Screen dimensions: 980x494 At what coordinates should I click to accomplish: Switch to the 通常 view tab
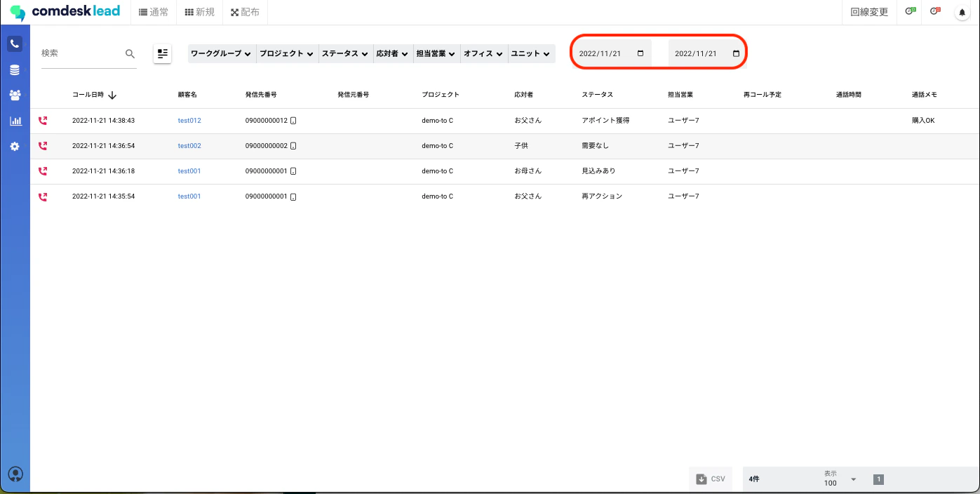coord(153,12)
